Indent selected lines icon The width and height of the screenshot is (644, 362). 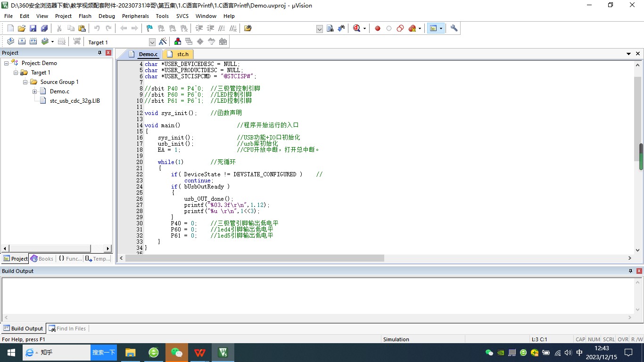tap(199, 28)
